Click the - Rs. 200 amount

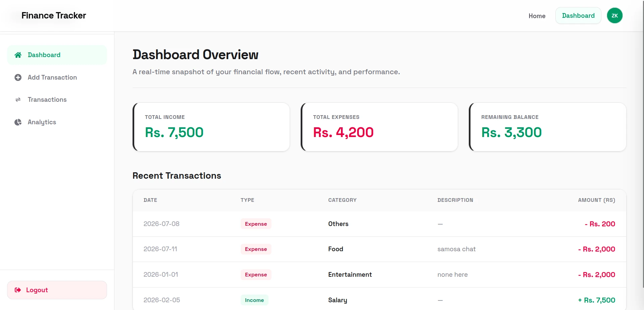[x=600, y=224]
